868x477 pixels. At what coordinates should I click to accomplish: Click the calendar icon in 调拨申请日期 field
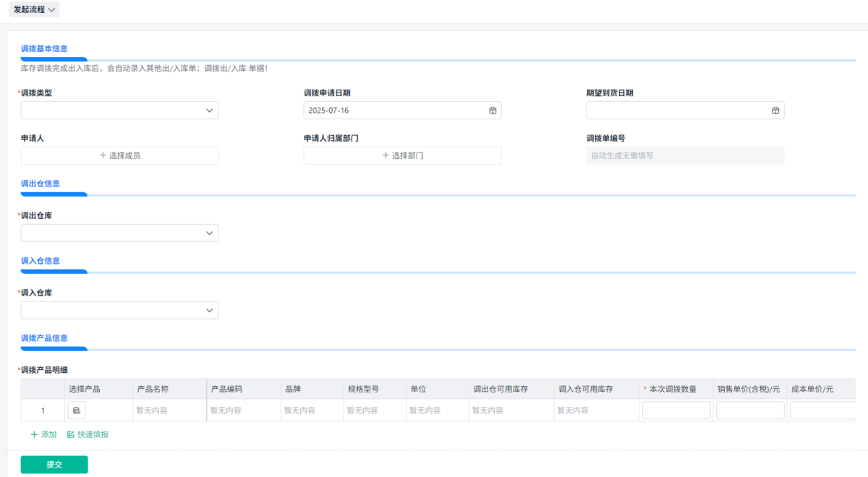coord(493,111)
